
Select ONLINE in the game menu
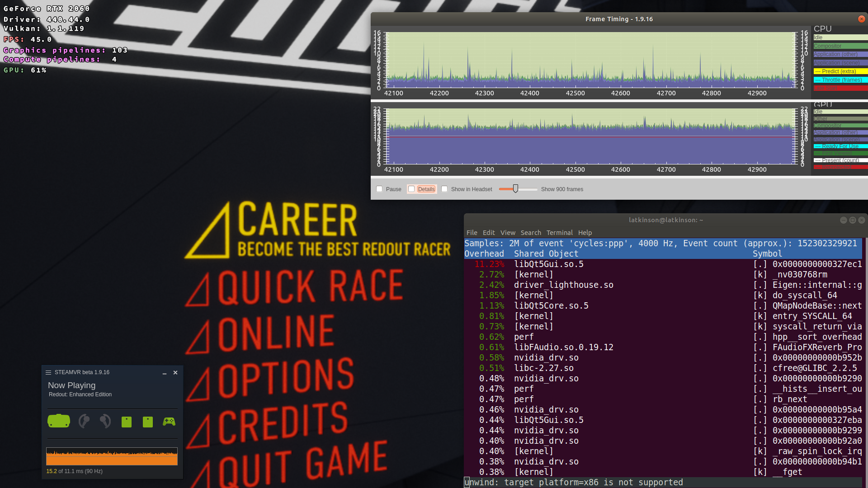pos(260,333)
